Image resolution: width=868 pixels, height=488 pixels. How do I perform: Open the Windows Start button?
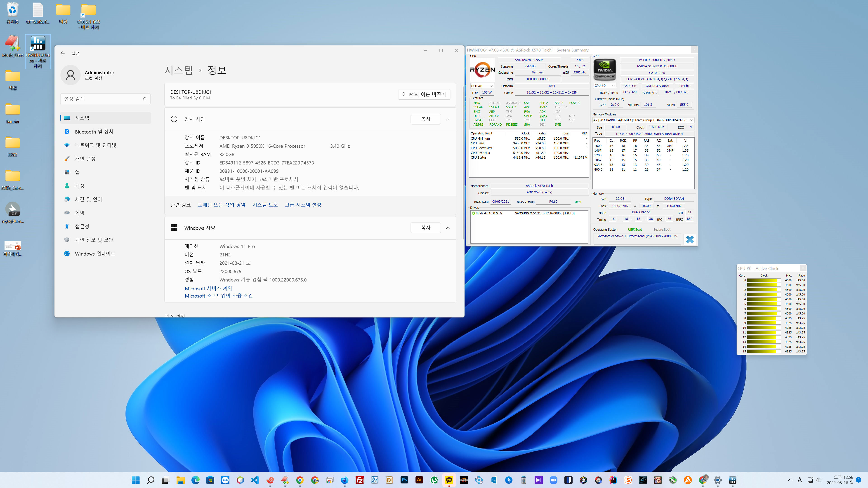tap(136, 480)
